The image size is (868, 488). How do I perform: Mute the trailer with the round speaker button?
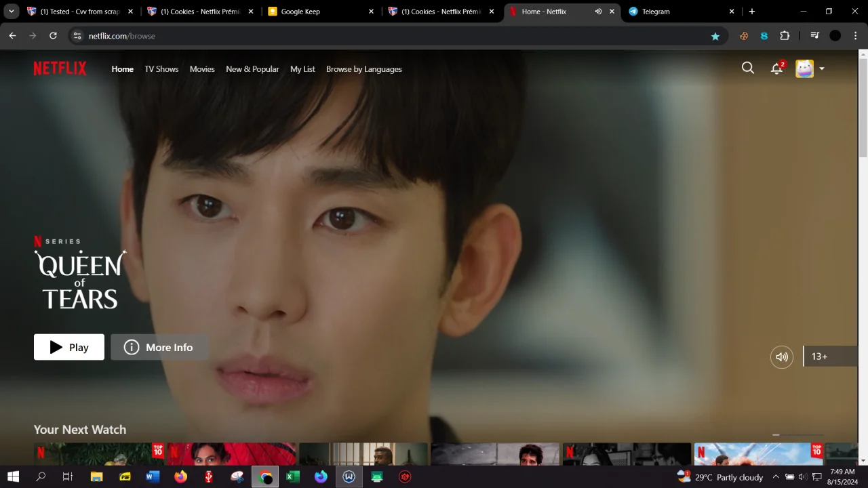782,357
